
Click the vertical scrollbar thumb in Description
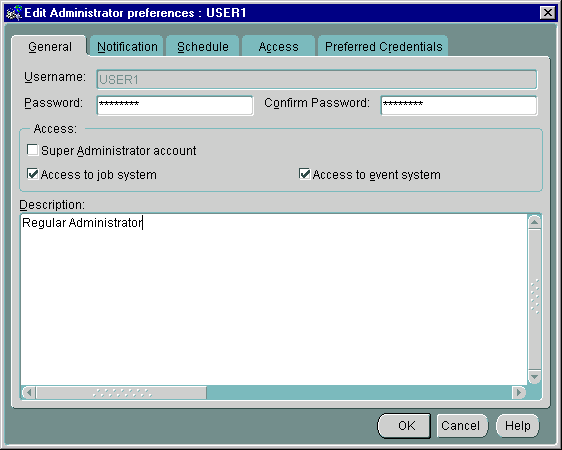point(534,300)
